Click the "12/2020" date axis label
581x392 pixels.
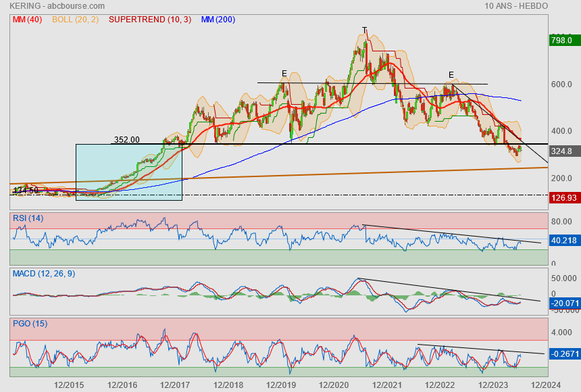[334, 385]
